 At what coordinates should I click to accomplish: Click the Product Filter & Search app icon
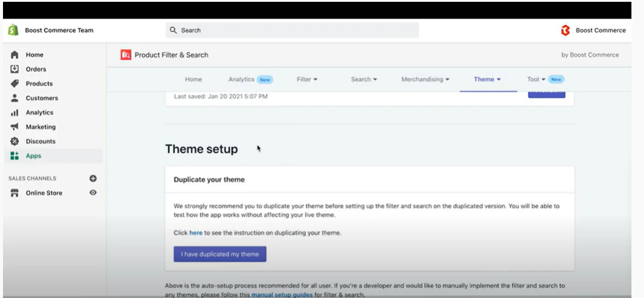click(126, 54)
